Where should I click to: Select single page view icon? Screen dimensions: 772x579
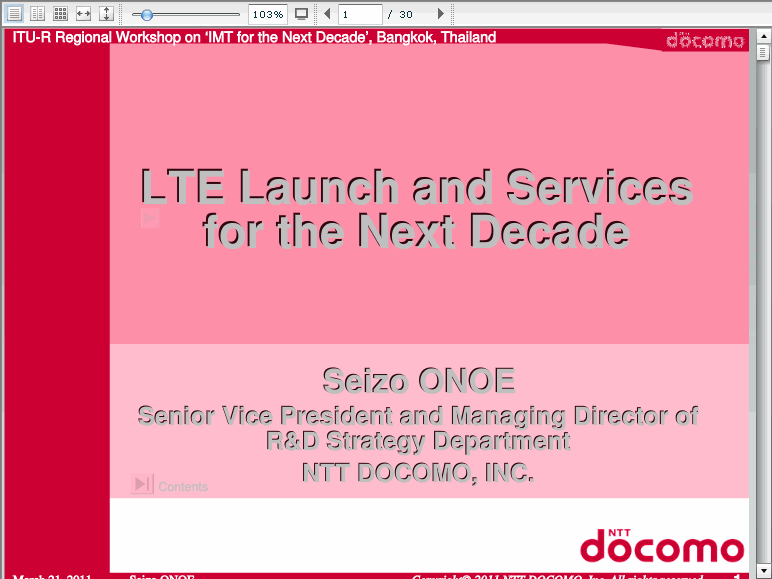coord(14,14)
